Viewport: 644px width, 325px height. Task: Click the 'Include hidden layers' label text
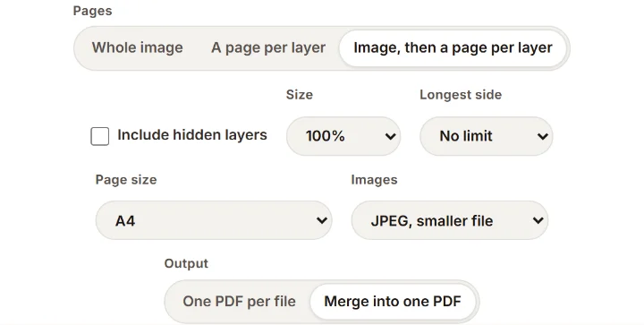[x=192, y=135]
